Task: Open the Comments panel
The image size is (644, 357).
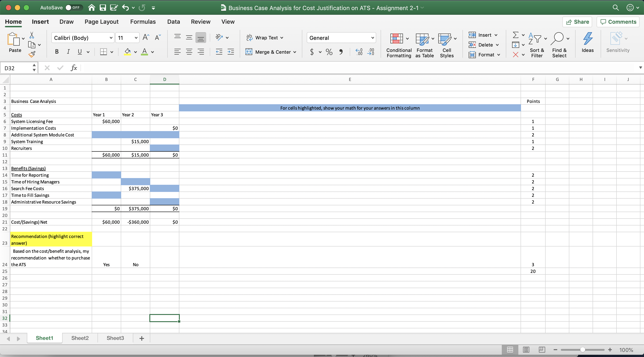Action: coord(618,22)
